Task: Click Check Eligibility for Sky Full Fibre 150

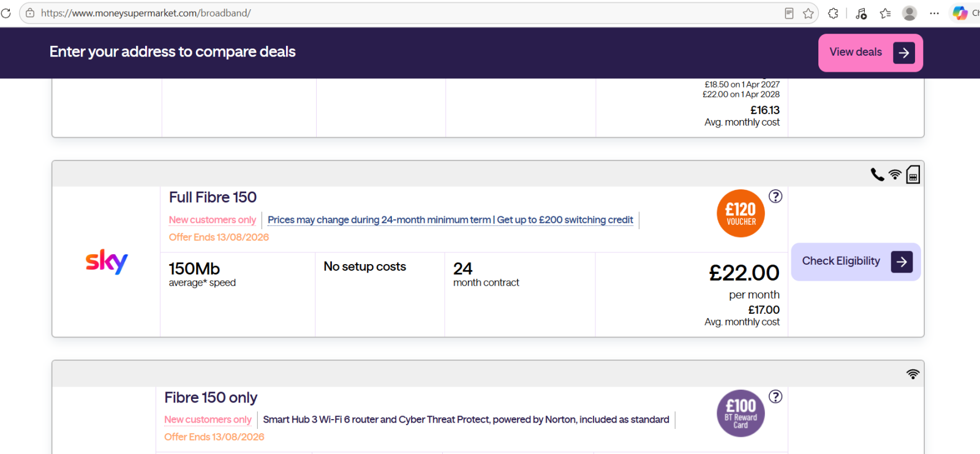Action: coord(856,262)
